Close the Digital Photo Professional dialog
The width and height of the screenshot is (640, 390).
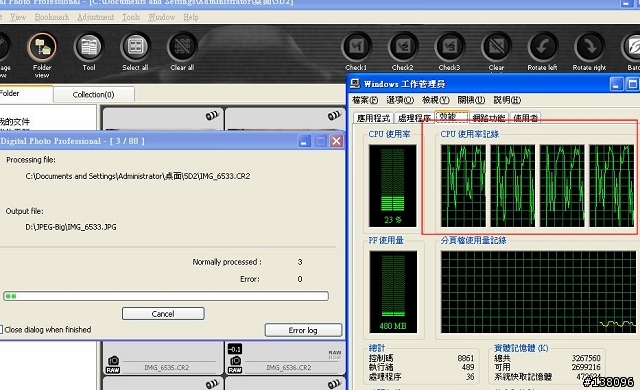336,141
